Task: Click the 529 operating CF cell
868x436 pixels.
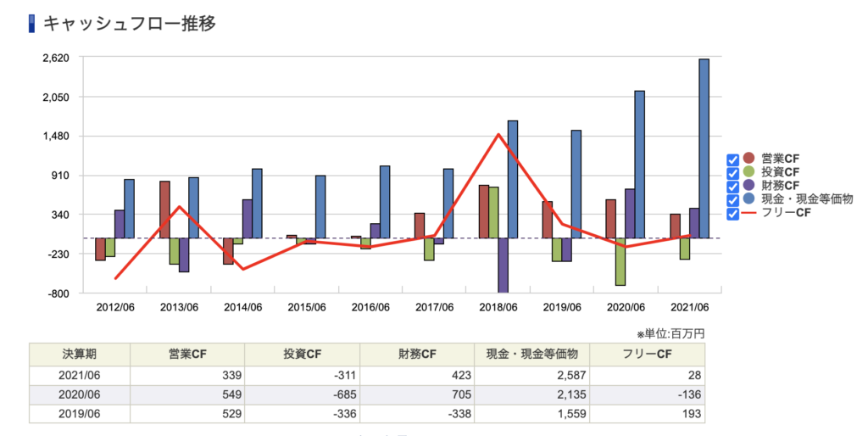Action: pos(187,414)
